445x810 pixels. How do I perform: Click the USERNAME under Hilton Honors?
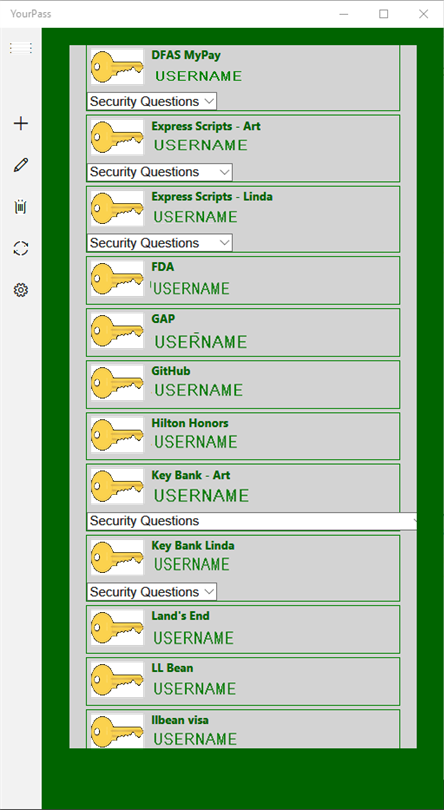[x=196, y=442]
